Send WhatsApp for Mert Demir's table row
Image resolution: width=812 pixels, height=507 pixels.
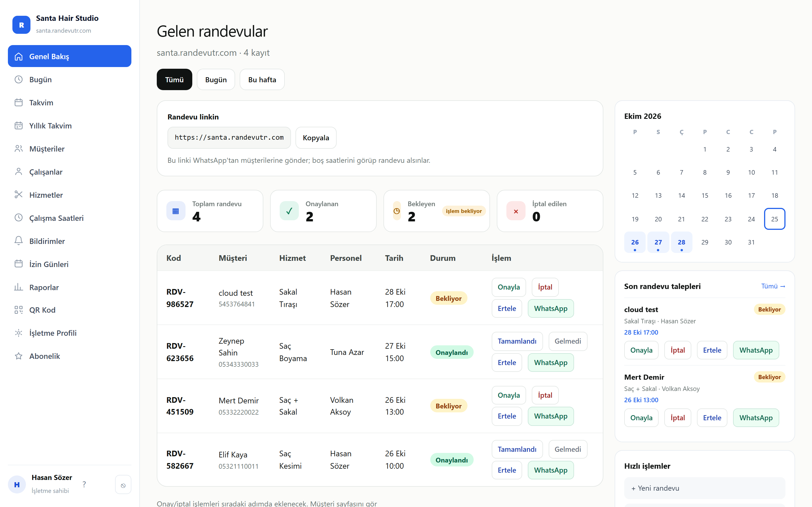551,416
